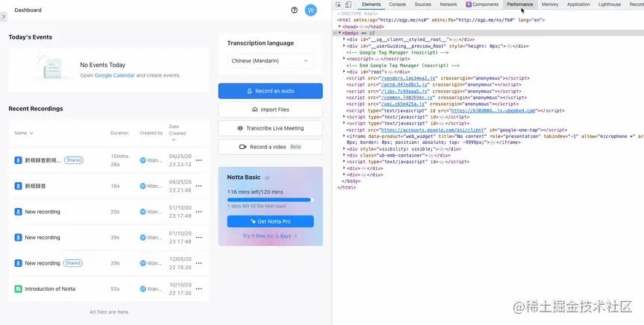Open more options for 20s New recording

click(x=198, y=212)
